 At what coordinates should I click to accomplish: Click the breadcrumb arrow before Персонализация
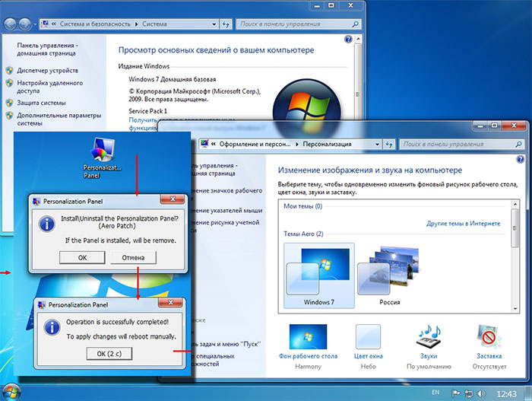pos(297,144)
